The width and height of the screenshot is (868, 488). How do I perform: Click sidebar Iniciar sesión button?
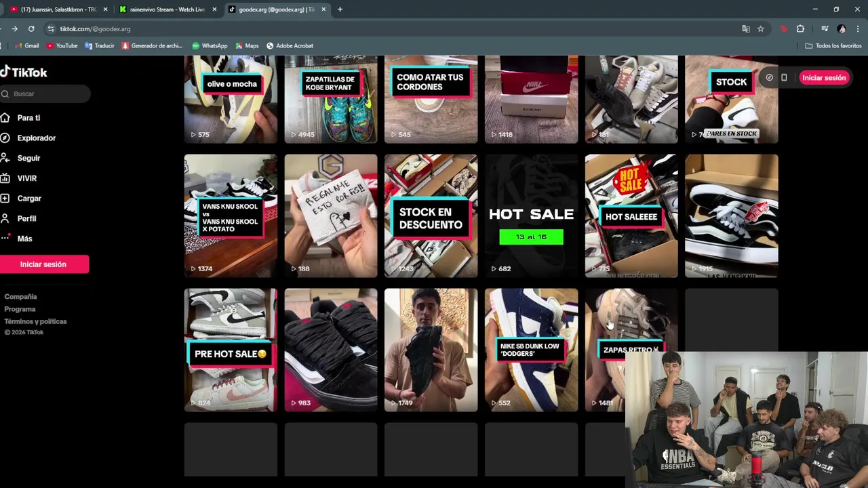43,264
